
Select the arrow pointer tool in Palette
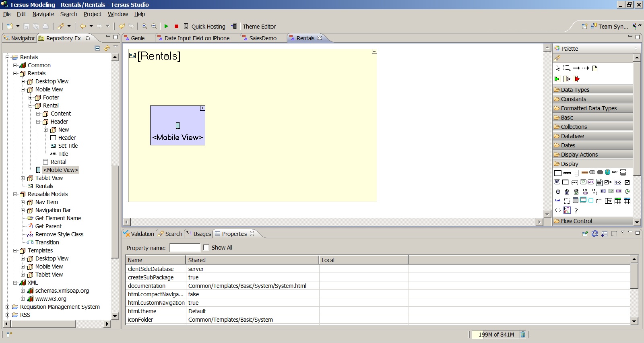tap(557, 68)
